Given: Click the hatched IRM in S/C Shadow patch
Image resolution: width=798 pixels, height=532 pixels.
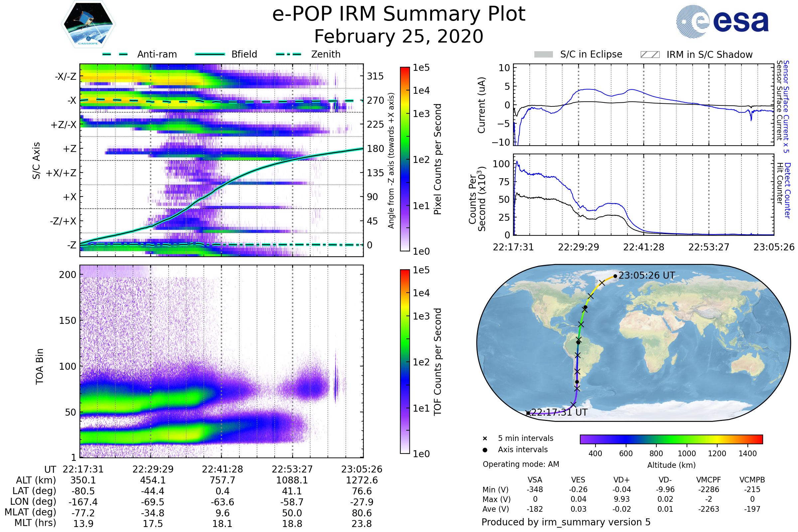Looking at the screenshot, I should pyautogui.click(x=650, y=55).
